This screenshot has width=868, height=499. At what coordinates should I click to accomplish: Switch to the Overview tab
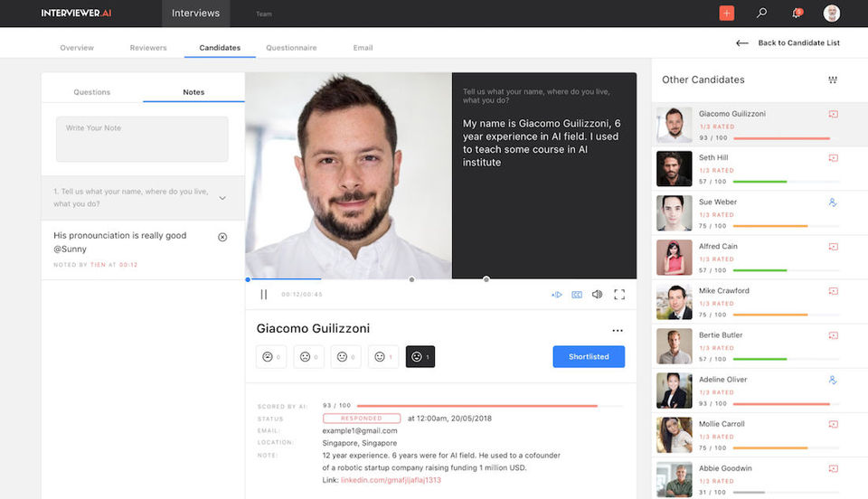coord(77,48)
